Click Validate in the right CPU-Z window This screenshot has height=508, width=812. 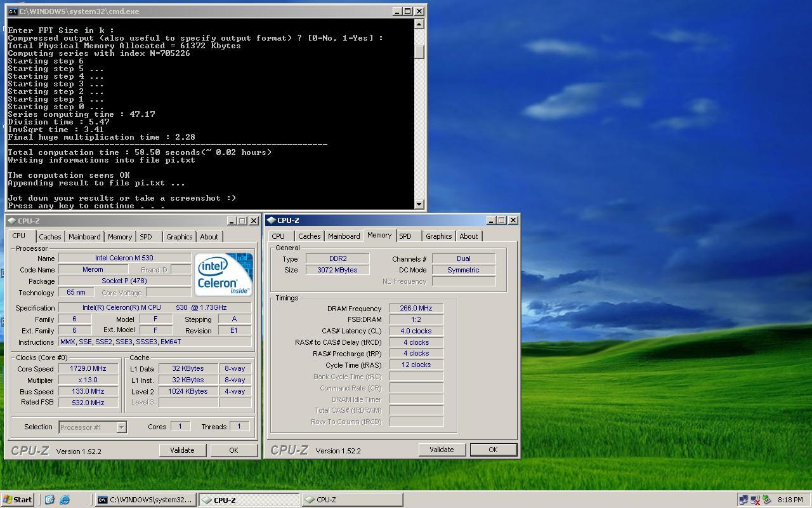point(442,450)
